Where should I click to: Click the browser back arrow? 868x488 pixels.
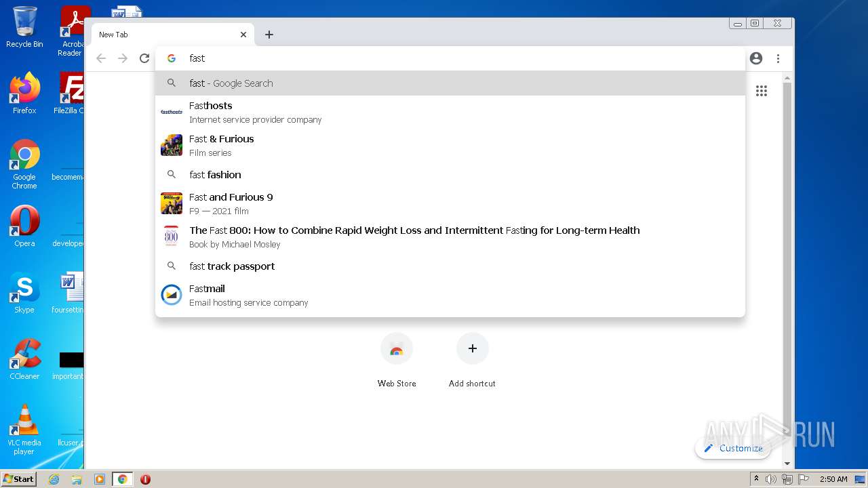101,58
